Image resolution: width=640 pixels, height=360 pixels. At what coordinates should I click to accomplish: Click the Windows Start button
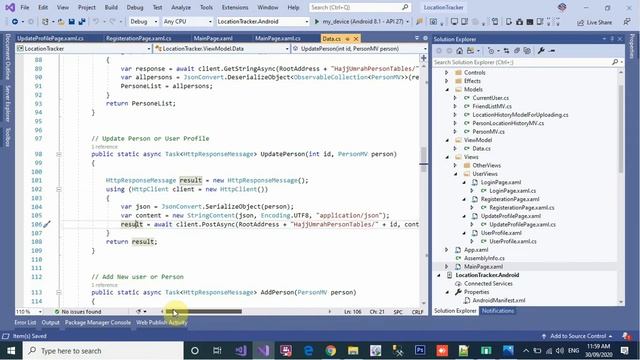(x=11, y=351)
